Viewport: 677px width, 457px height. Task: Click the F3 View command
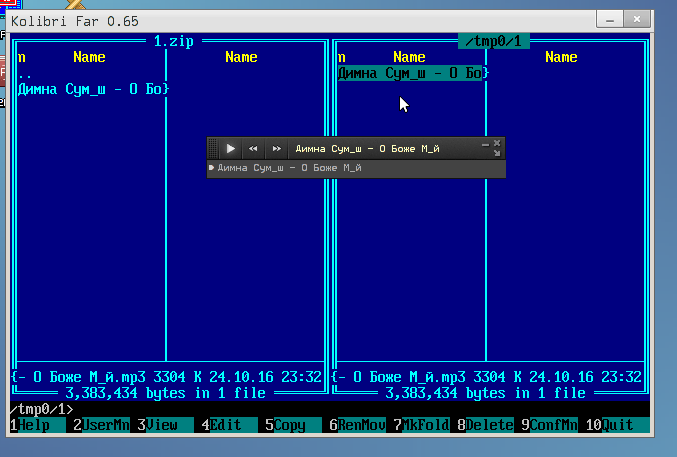(162, 425)
